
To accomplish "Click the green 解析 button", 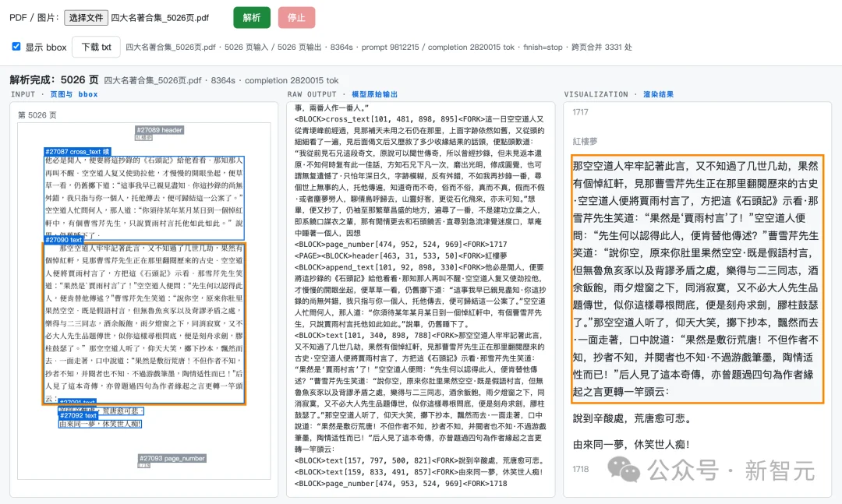I will (x=251, y=18).
